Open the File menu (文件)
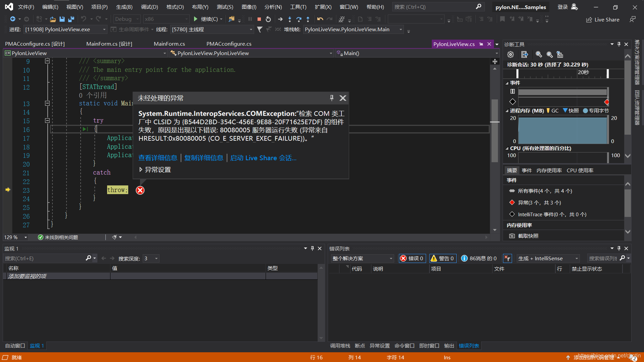This screenshot has height=362, width=644. tap(26, 7)
